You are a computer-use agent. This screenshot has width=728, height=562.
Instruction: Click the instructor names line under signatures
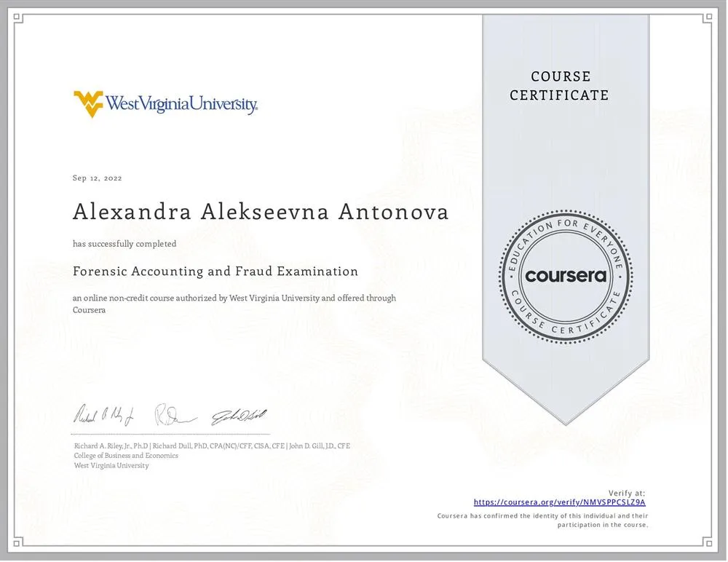[x=212, y=446]
